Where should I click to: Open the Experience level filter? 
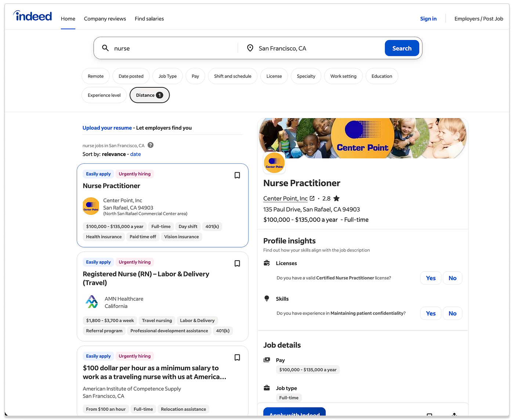[104, 95]
